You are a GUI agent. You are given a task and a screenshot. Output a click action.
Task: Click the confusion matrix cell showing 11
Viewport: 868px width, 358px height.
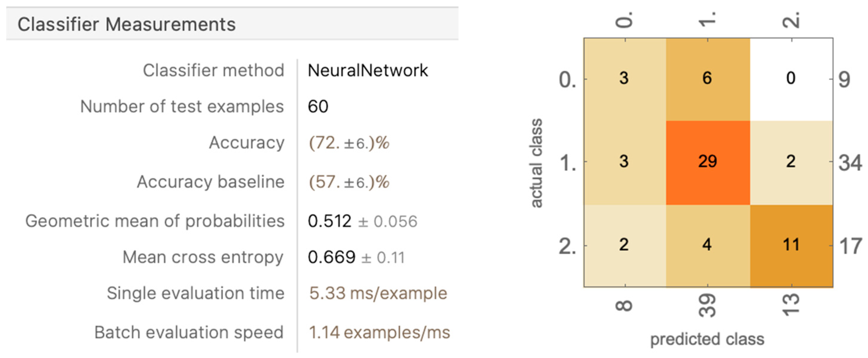pyautogui.click(x=791, y=245)
